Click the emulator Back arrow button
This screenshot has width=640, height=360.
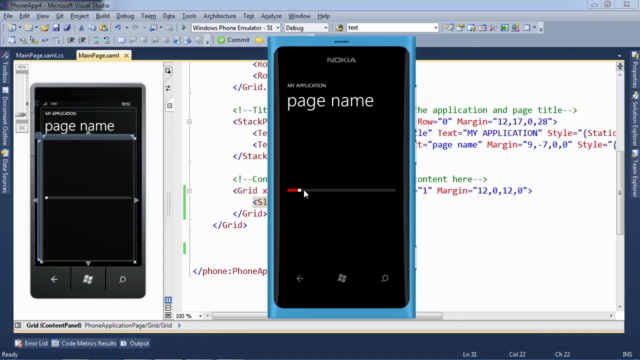[300, 278]
